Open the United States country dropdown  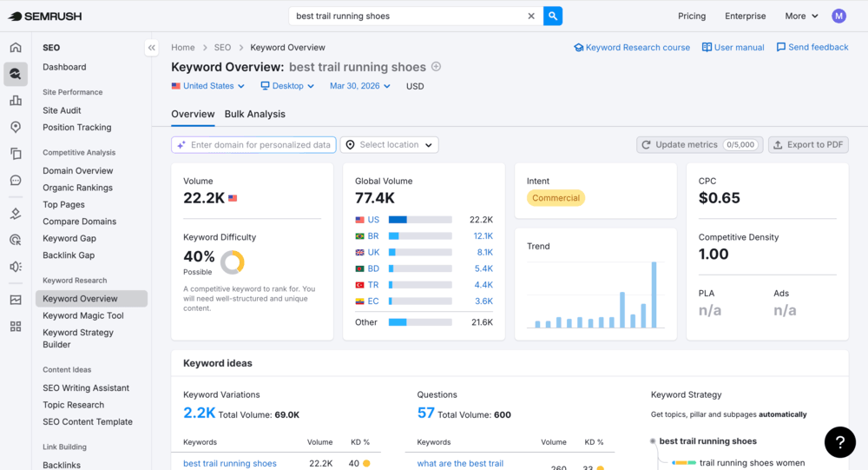(208, 86)
